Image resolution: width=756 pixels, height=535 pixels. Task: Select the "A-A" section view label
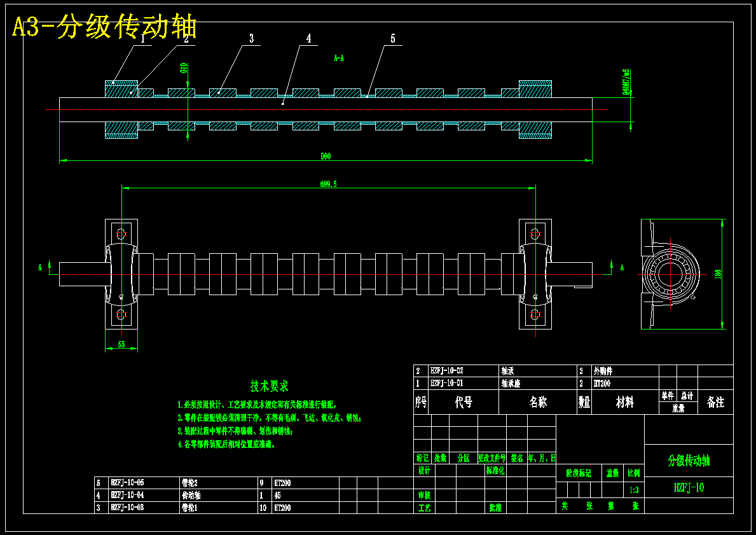pos(339,59)
